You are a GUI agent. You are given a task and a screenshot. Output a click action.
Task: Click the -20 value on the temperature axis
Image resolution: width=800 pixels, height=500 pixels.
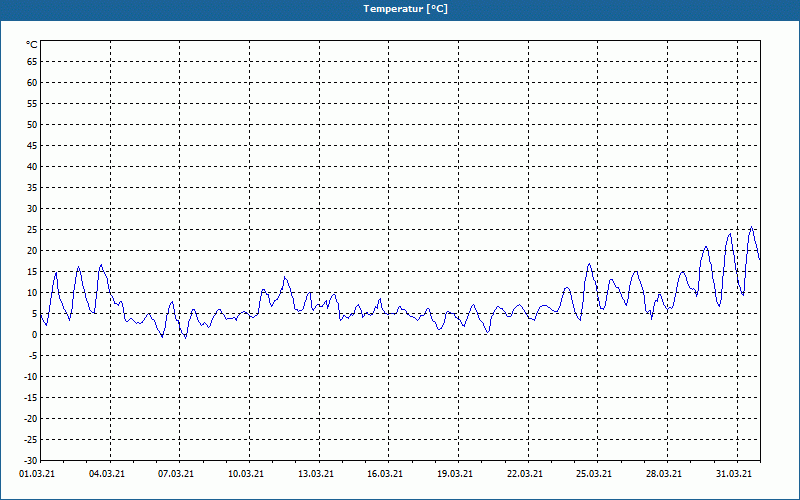[31, 419]
